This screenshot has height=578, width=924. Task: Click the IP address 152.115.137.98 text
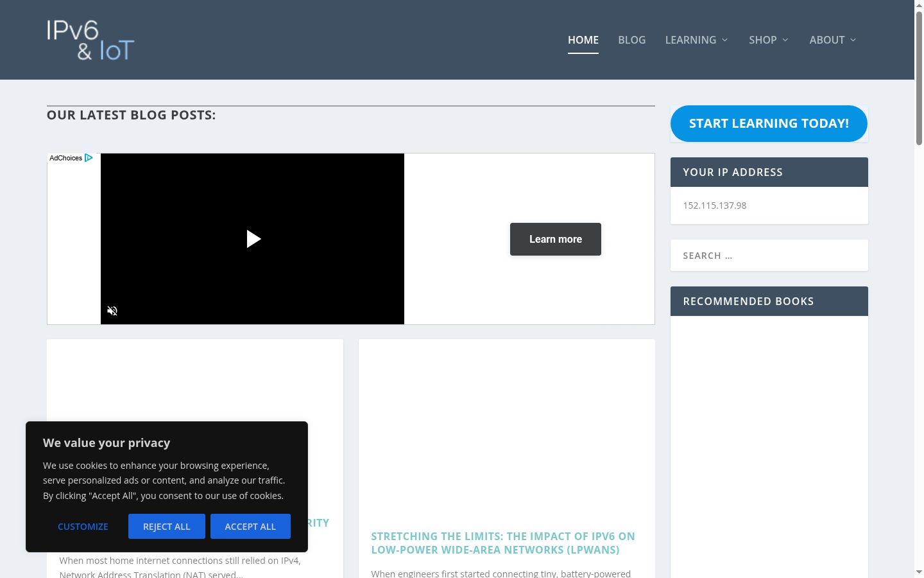(x=715, y=206)
